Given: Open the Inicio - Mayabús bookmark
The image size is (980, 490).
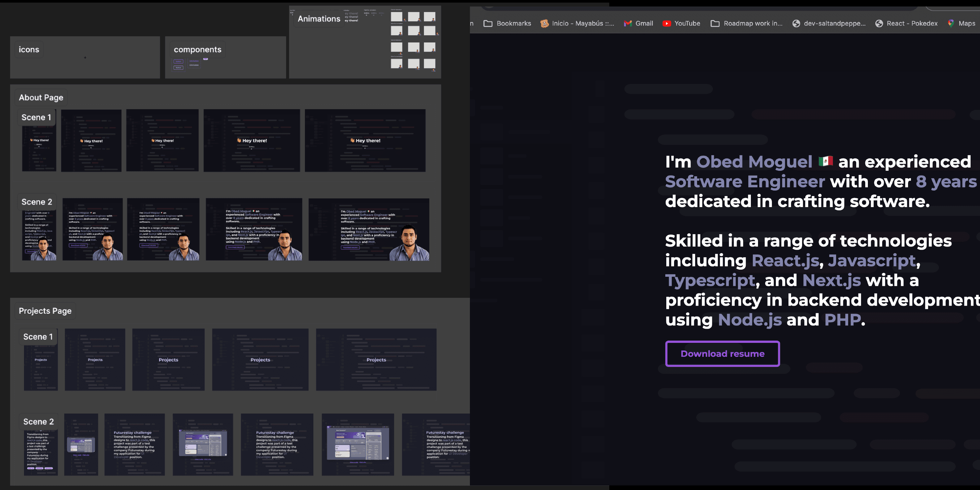Looking at the screenshot, I should coord(577,23).
